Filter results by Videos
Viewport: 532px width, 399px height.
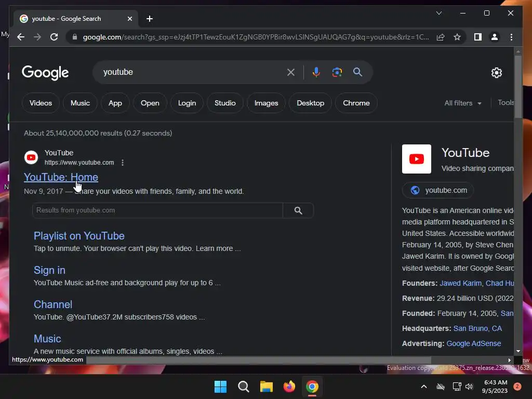[x=41, y=103]
